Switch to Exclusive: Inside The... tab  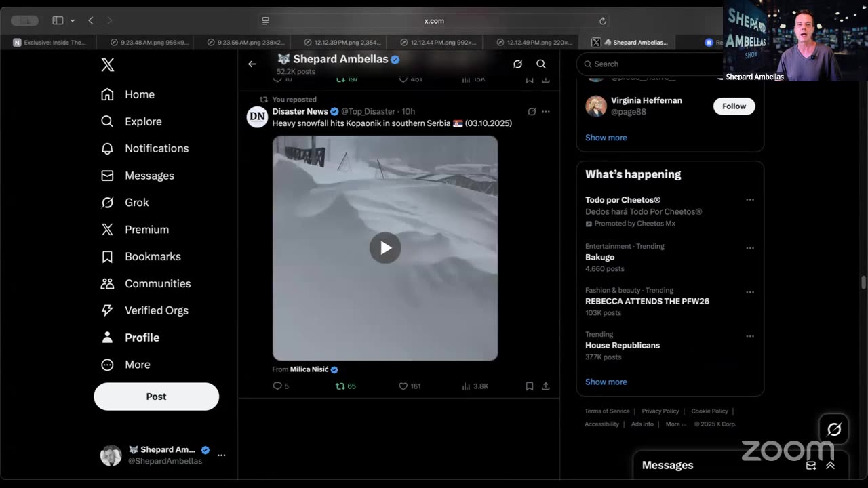click(50, 42)
